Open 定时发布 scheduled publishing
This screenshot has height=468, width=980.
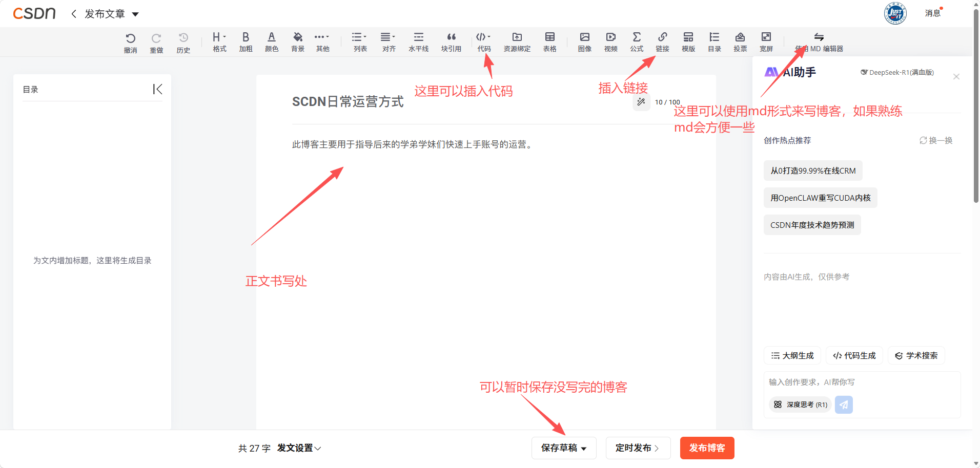(x=637, y=448)
